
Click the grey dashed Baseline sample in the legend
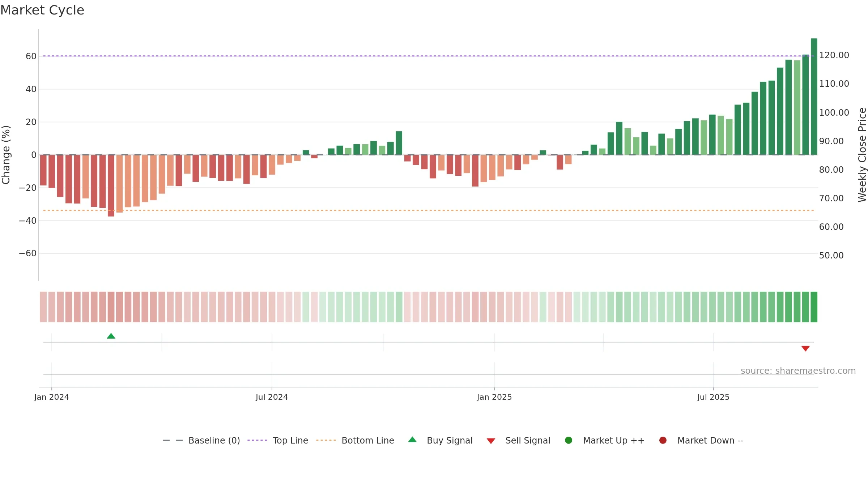click(x=173, y=440)
